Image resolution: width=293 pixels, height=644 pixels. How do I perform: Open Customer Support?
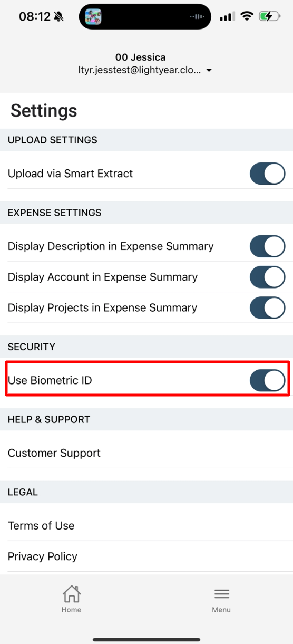(147, 453)
